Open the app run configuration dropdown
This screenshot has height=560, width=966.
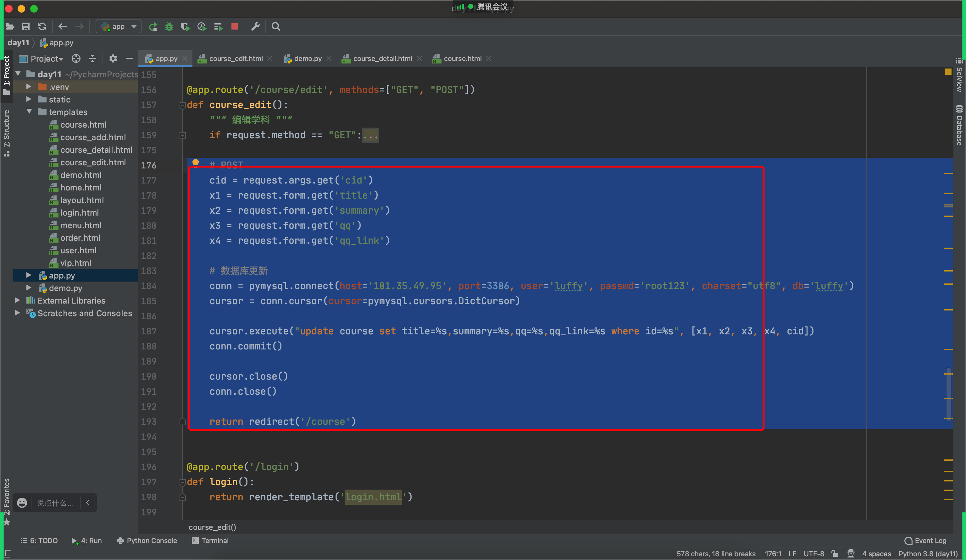tap(119, 26)
